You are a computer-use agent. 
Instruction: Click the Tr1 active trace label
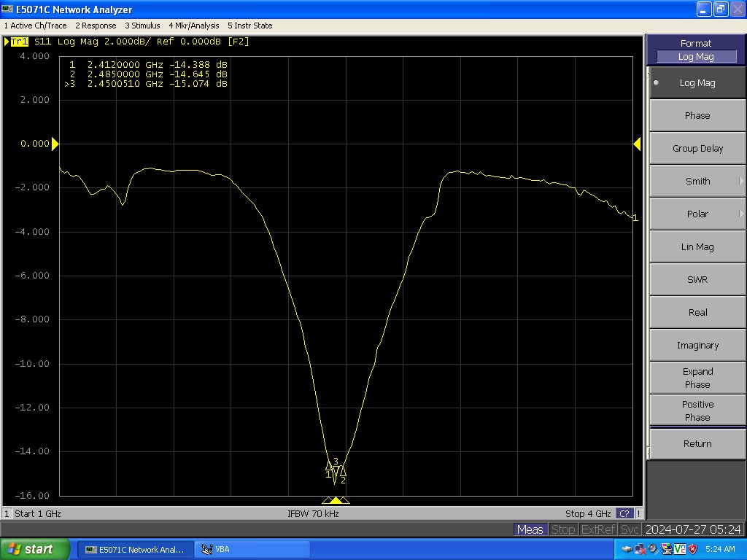(x=19, y=42)
